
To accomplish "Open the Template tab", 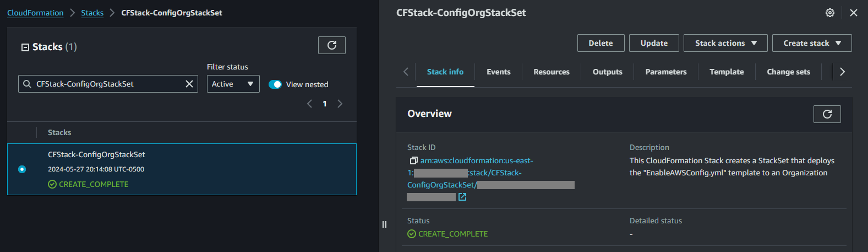I will [x=726, y=72].
